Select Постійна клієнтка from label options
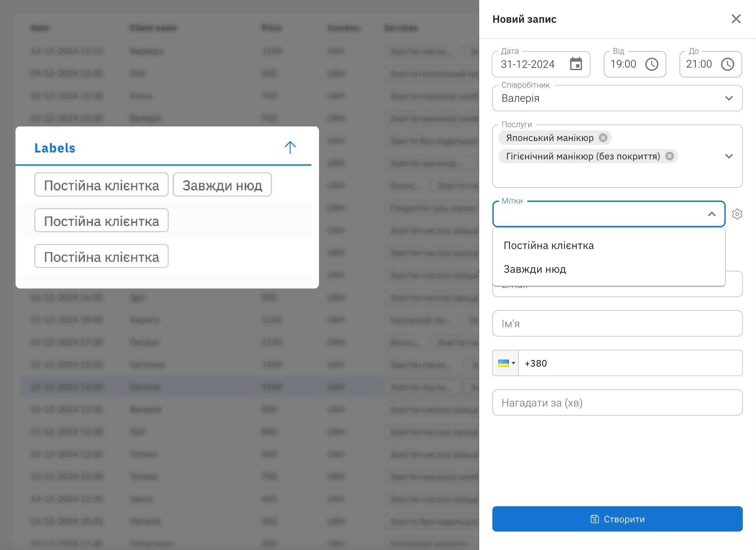The height and width of the screenshot is (550, 756). pyautogui.click(x=549, y=245)
